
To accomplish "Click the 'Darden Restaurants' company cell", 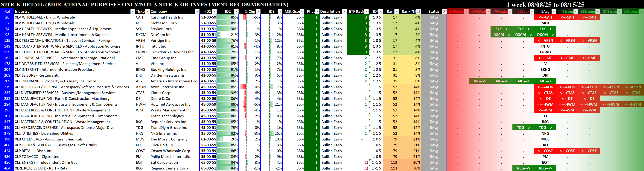I will tap(168, 75).
